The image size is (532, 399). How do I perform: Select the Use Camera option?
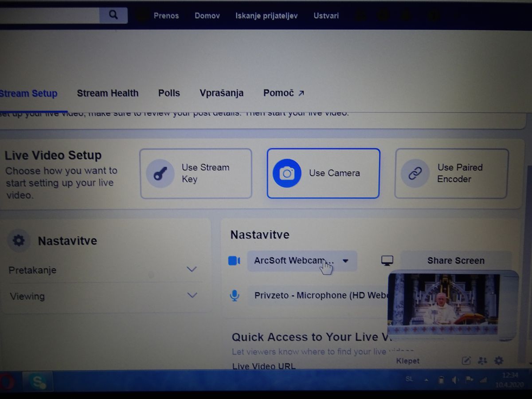point(323,173)
